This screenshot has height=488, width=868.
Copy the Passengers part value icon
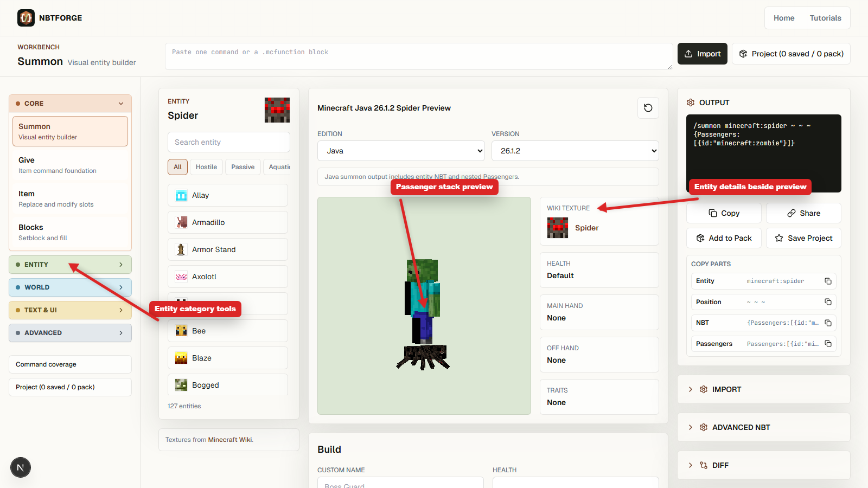click(828, 344)
